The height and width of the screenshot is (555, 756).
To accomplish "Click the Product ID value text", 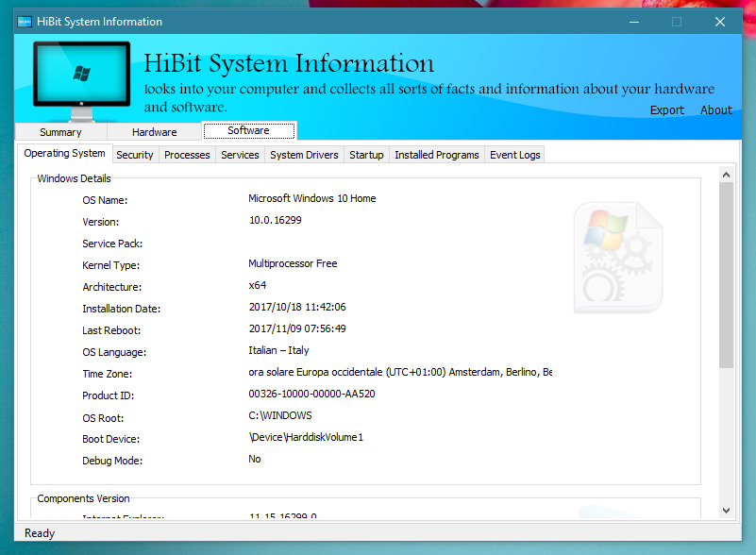I will click(x=311, y=395).
